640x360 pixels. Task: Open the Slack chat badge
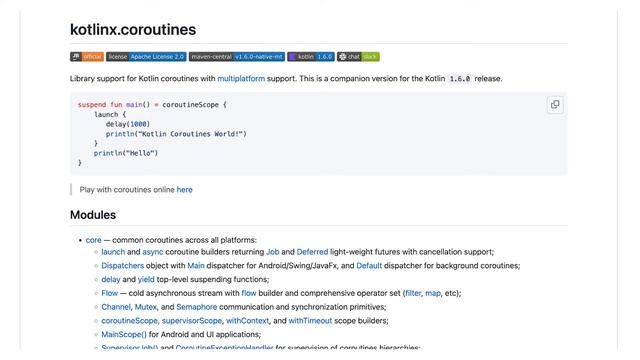358,57
